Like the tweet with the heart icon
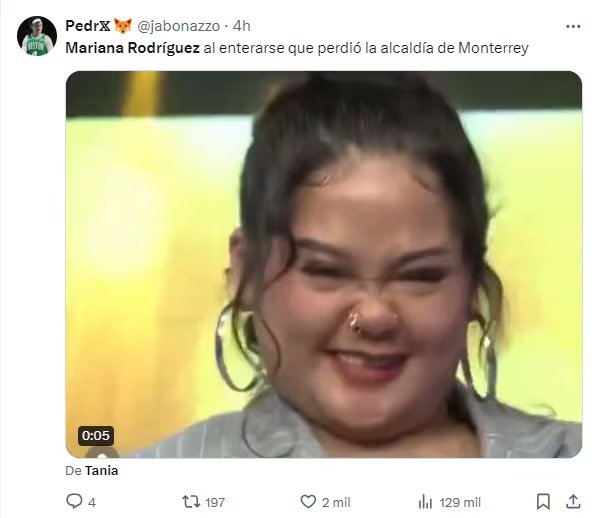 coord(308,502)
